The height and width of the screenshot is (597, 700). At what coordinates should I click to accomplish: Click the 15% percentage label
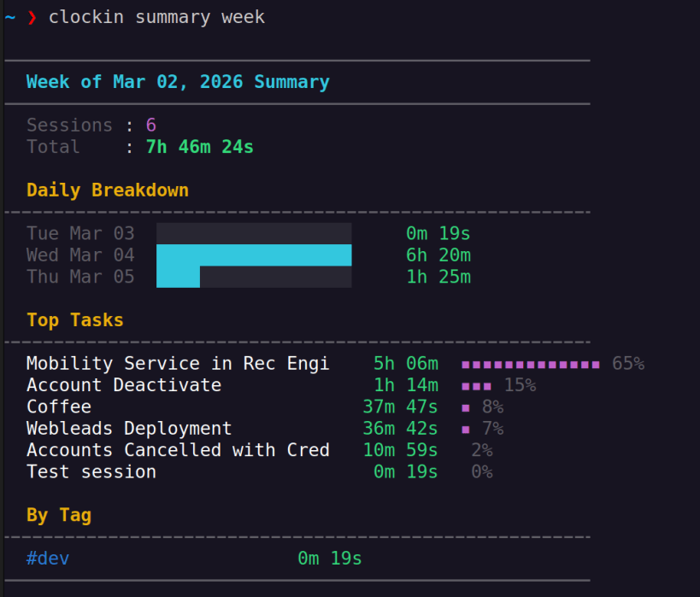521,385
